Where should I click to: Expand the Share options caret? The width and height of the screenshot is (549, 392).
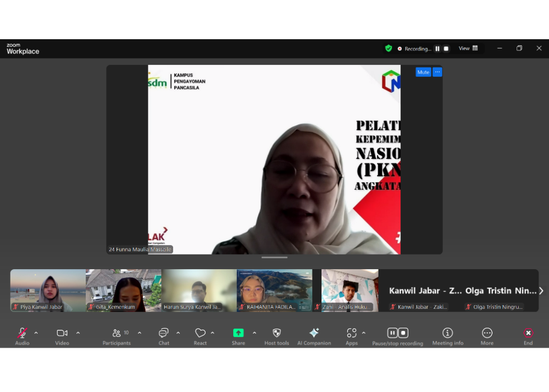[x=255, y=333]
